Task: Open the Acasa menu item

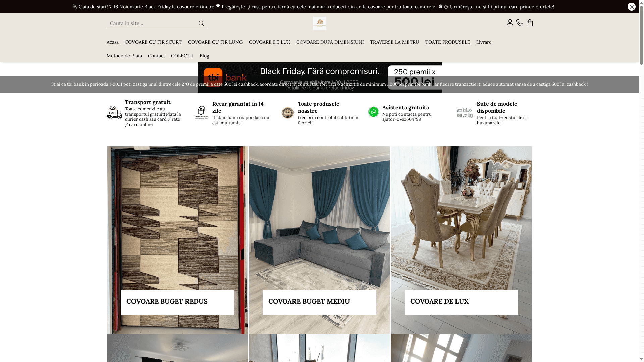Action: coord(113,42)
